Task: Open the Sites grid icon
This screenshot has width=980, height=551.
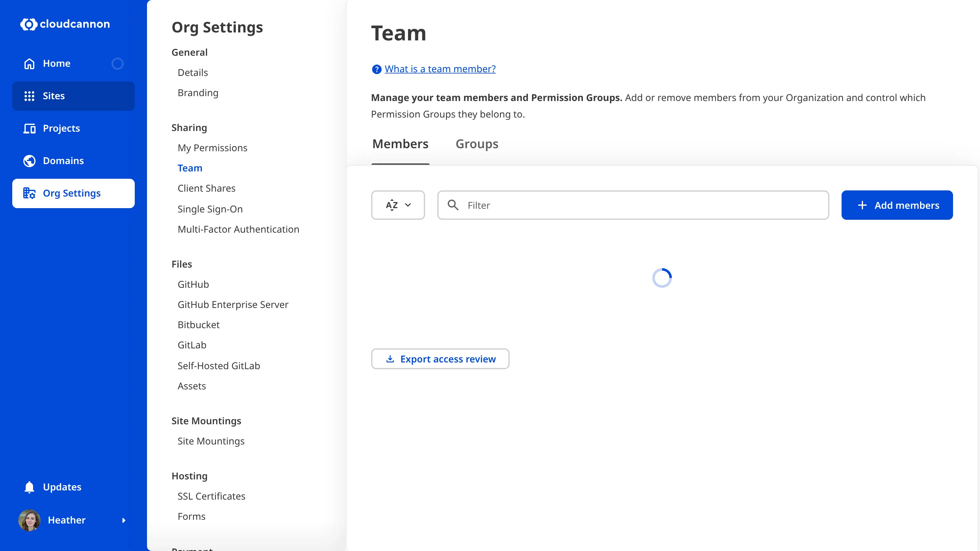Action: 29,96
